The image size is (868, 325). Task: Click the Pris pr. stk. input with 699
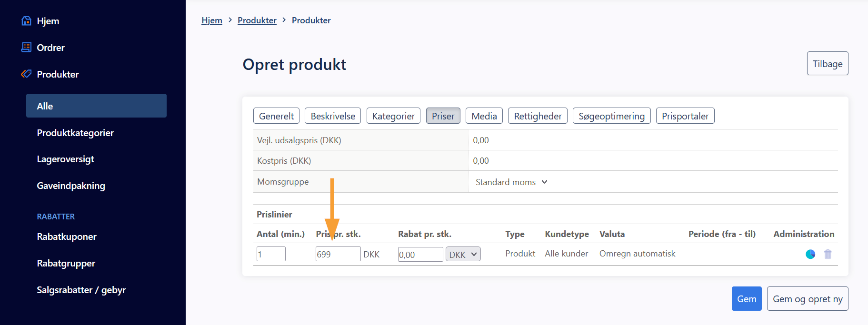click(x=338, y=254)
